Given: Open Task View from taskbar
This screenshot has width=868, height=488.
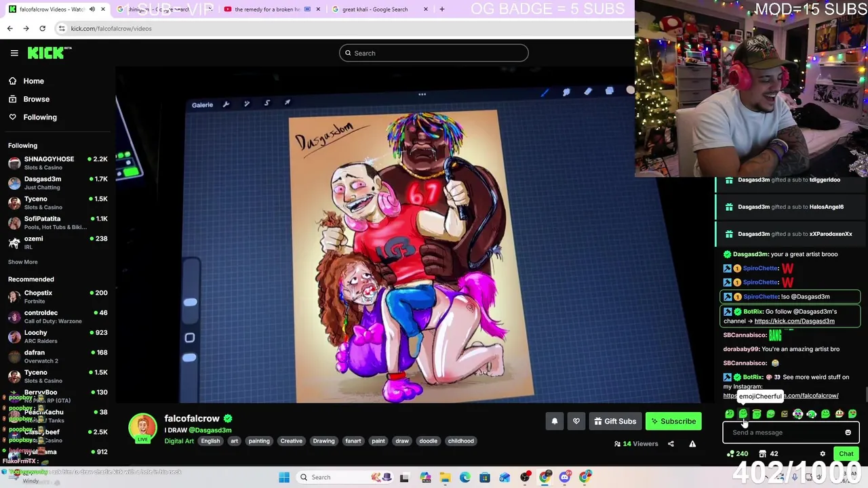Looking at the screenshot, I should [404, 477].
